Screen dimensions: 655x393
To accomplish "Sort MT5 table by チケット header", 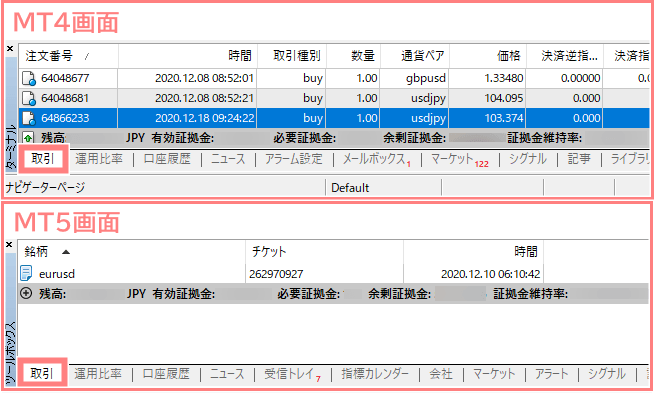I will point(325,251).
